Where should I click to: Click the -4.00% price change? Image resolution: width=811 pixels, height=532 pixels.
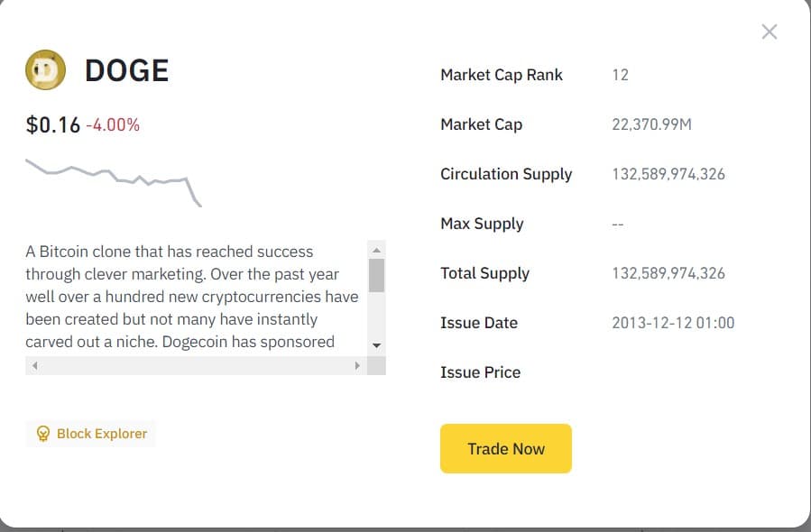pos(113,125)
